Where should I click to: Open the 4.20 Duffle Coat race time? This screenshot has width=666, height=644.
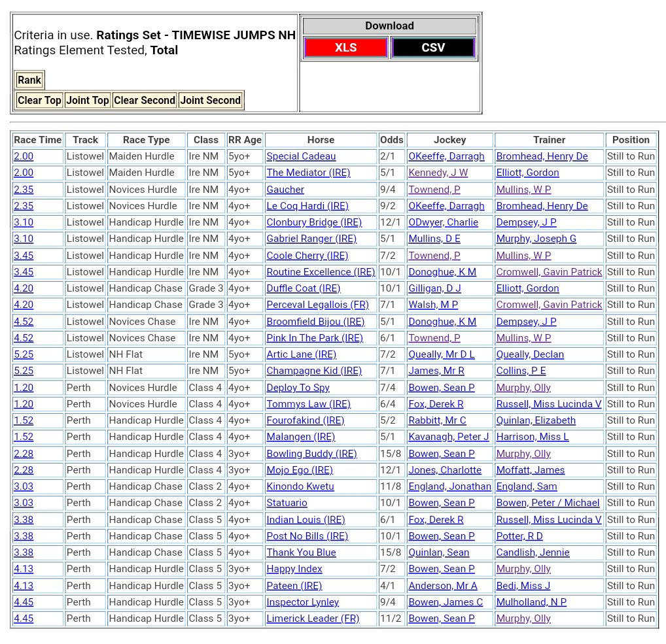pos(24,288)
